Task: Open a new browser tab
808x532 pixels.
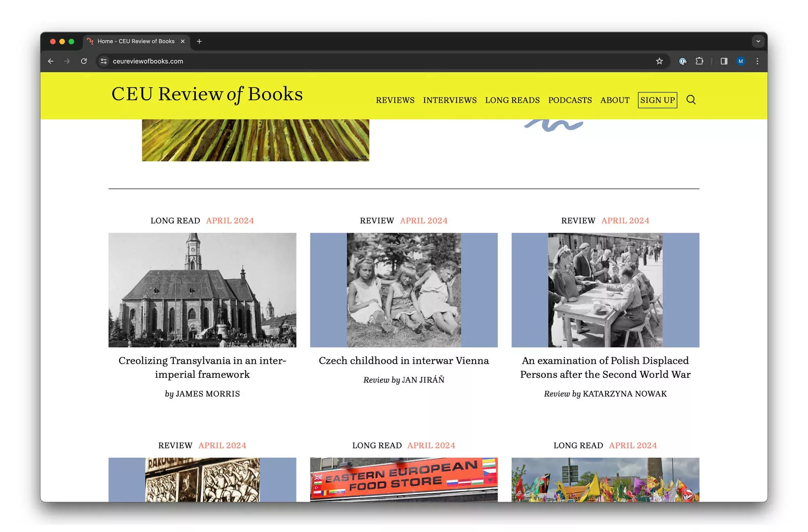Action: point(199,41)
